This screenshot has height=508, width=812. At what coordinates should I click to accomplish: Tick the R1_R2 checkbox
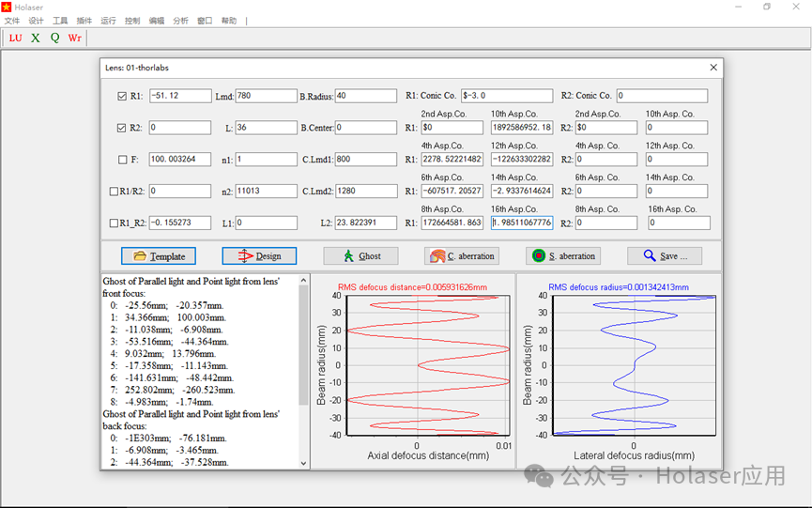(114, 223)
